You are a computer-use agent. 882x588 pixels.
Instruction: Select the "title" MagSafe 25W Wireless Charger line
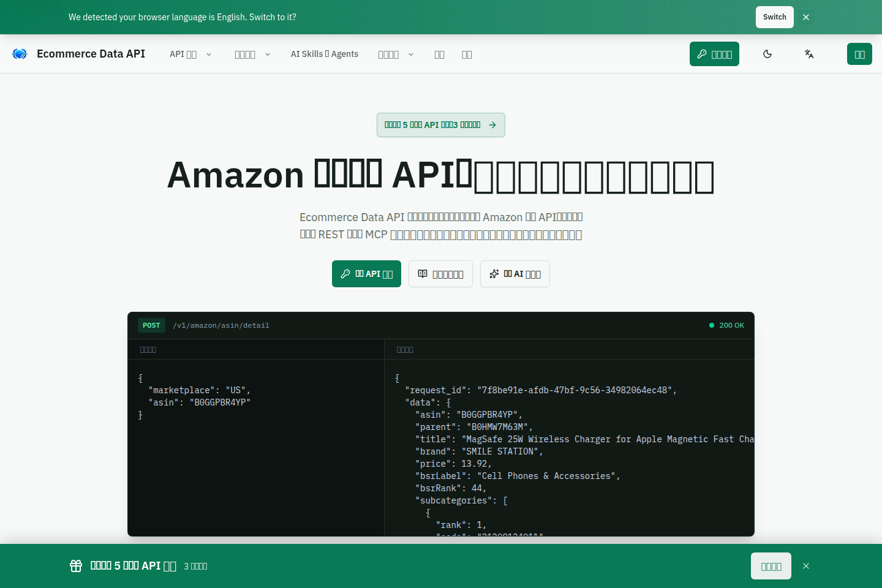[x=585, y=439]
